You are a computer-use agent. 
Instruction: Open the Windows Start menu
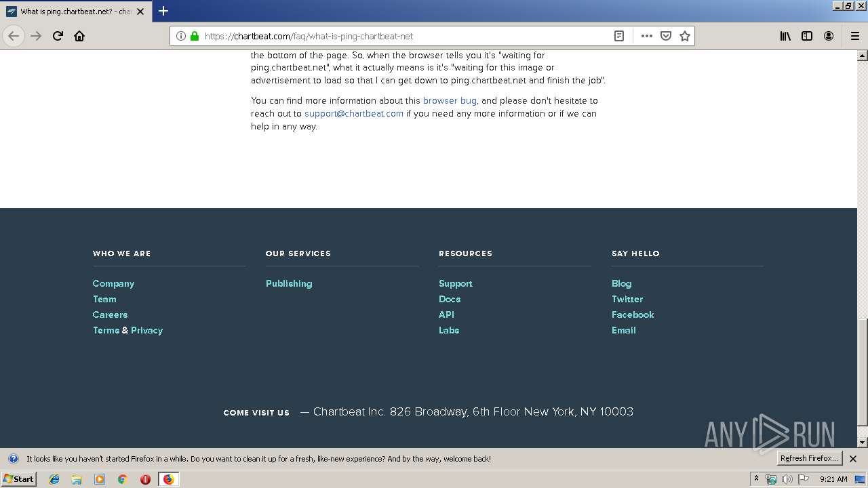click(x=18, y=479)
